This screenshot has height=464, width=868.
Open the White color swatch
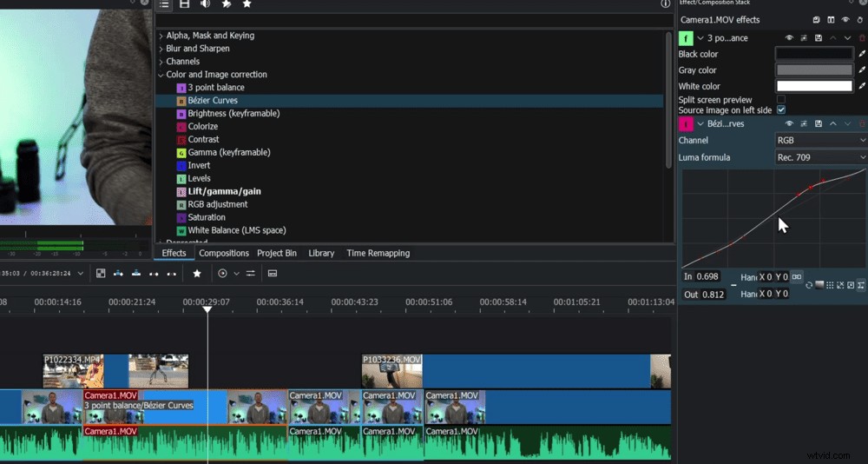coord(814,86)
